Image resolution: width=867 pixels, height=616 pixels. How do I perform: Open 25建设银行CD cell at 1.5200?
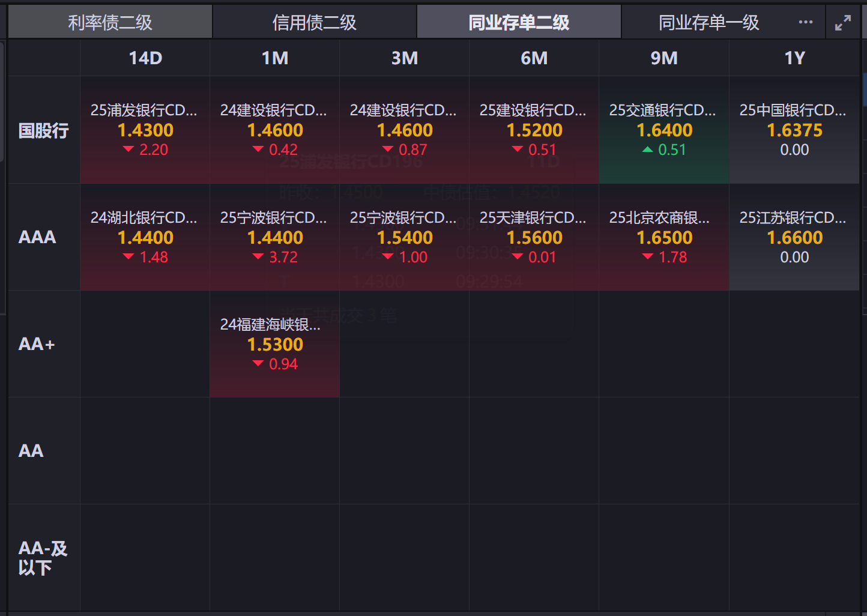534,130
